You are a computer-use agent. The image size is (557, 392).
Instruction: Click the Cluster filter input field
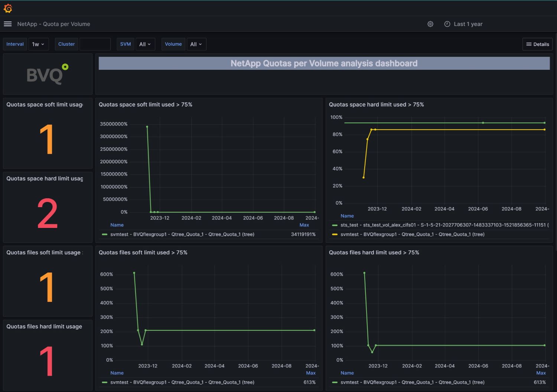pos(95,44)
